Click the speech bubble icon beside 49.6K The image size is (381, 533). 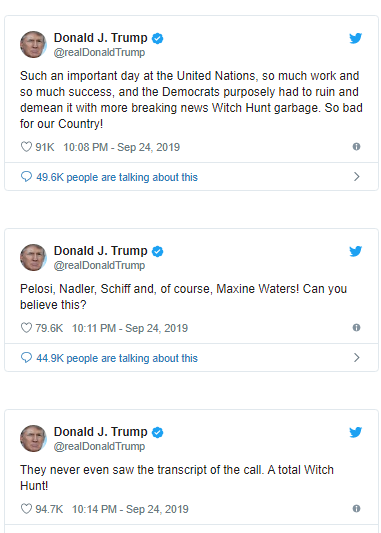coord(26,177)
